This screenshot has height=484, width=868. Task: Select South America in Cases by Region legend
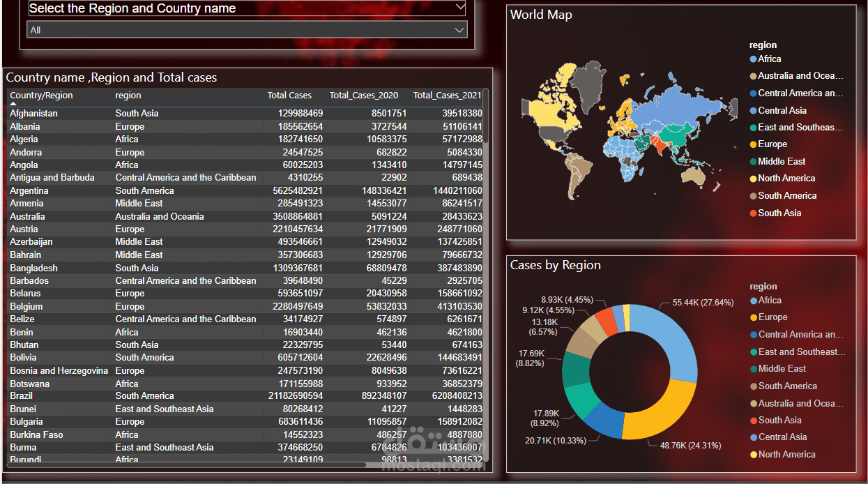click(784, 386)
